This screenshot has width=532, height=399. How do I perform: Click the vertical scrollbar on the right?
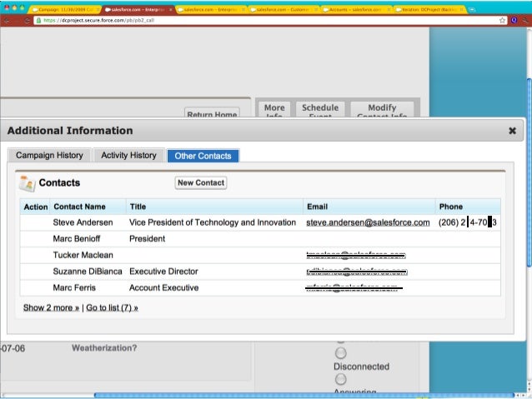(x=529, y=173)
